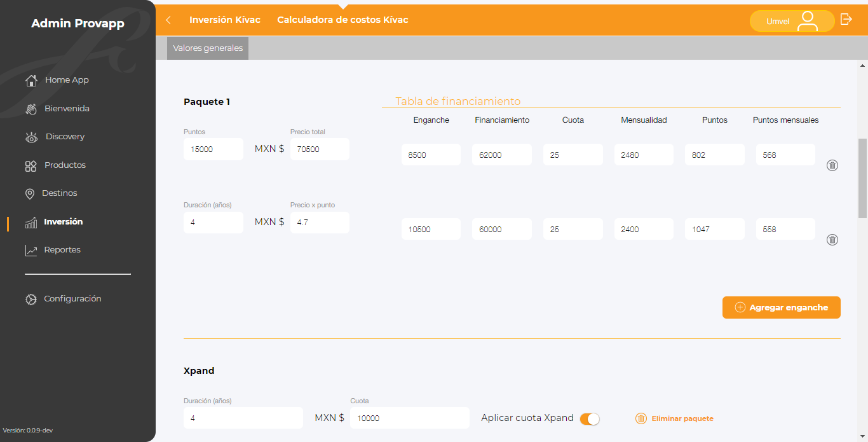This screenshot has width=868, height=442.
Task: Switch to the Valores generales tab
Action: (x=208, y=48)
